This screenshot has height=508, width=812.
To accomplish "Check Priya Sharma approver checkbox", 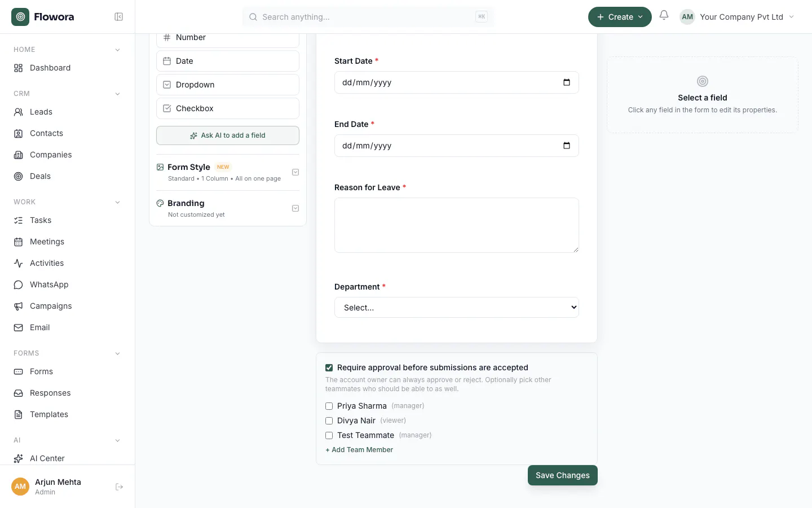I will point(329,406).
